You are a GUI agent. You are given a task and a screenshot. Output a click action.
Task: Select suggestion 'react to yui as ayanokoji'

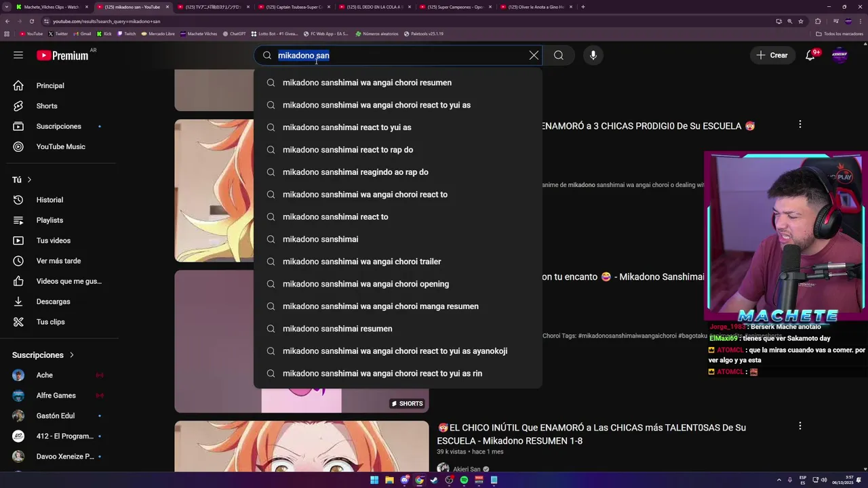398,351
